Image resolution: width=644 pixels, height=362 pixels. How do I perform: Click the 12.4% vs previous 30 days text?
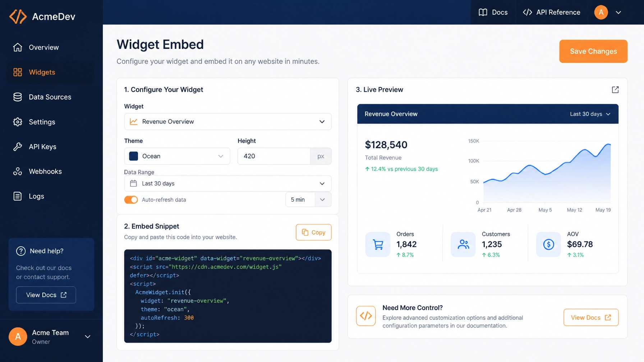[401, 169]
